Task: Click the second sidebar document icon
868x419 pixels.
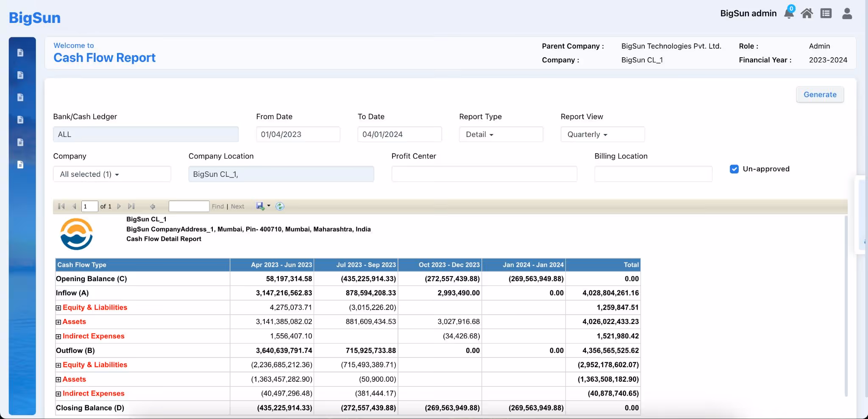Action: click(x=20, y=75)
